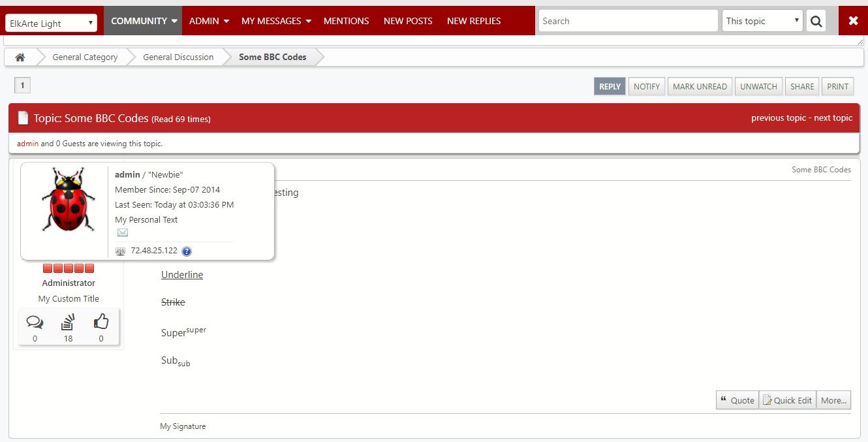Click the My Personal Text line
Screen dimensions: 868x442
coord(146,220)
